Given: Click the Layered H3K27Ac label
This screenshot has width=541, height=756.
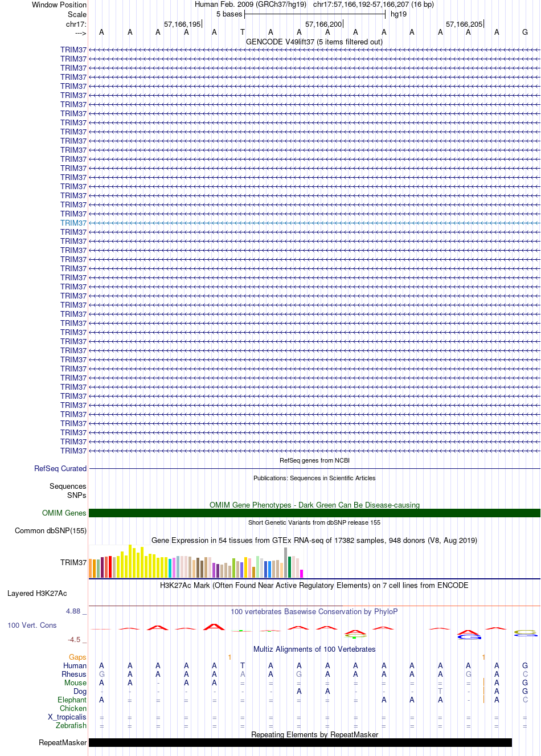Looking at the screenshot, I should (x=37, y=593).
